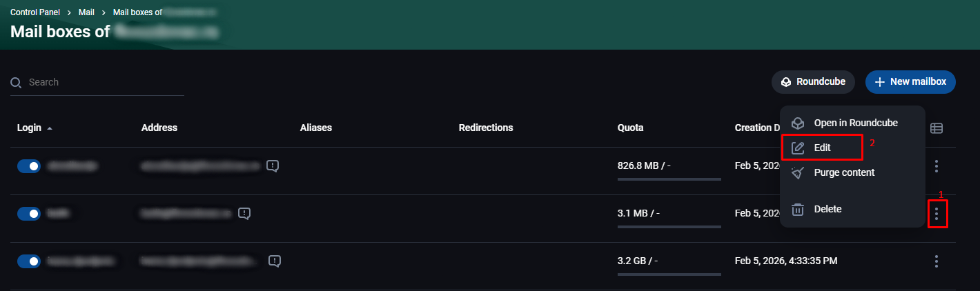Click into the Search input field
The image size is (980, 291).
104,82
